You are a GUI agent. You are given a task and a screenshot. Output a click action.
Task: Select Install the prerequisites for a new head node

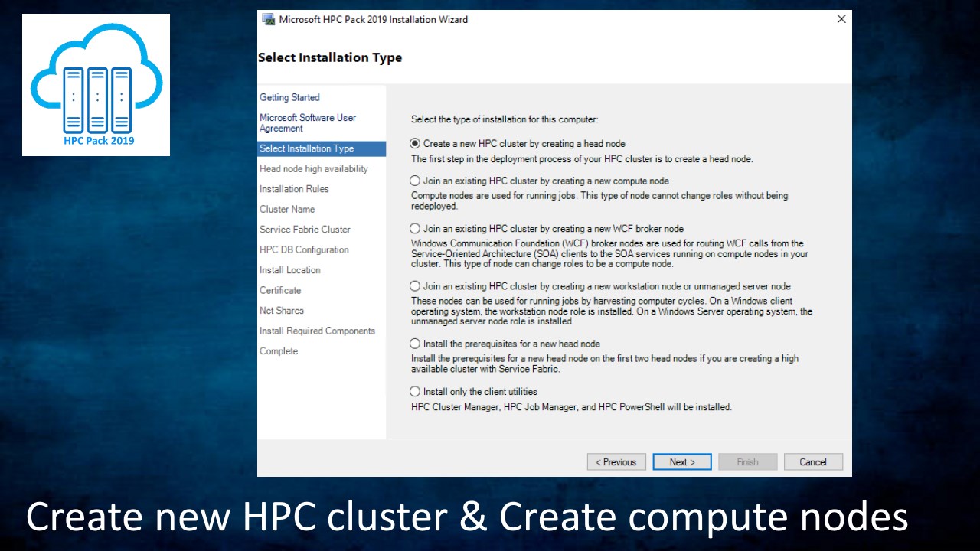(x=505, y=344)
